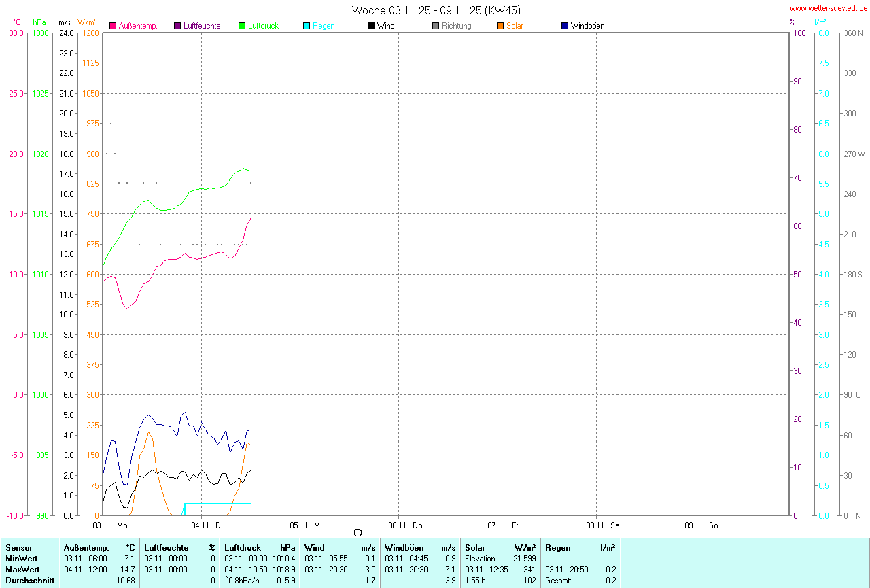Click the chart title Woche 03.11.25 - 09.11.25
The width and height of the screenshot is (870, 588).
[436, 10]
